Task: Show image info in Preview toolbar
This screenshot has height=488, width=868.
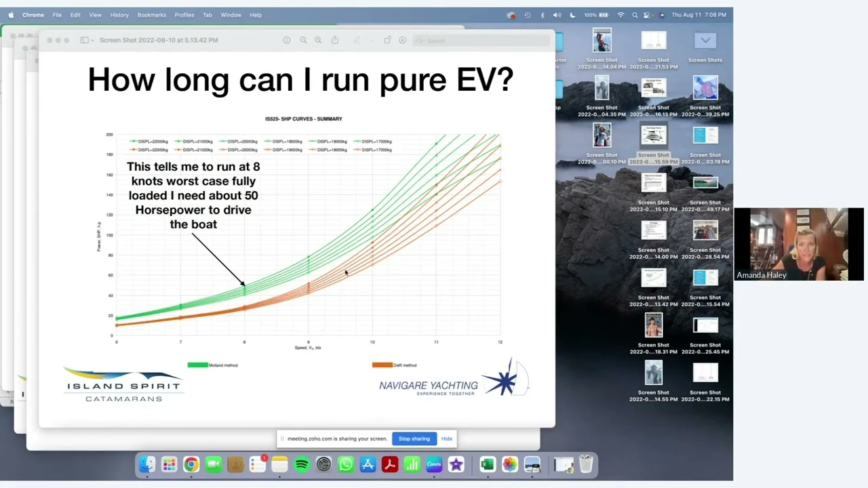Action: (x=287, y=41)
